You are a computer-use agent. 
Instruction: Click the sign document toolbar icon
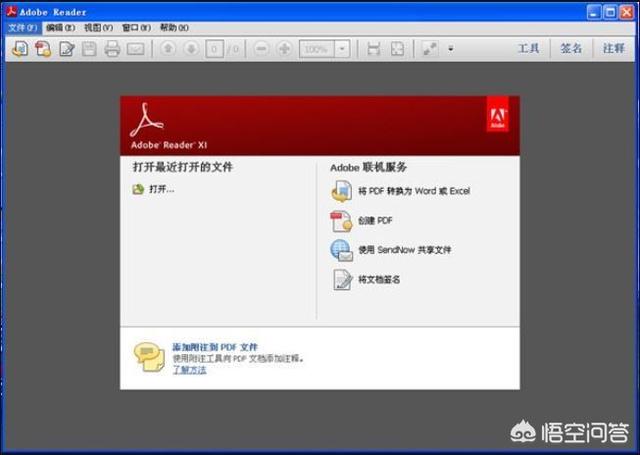pyautogui.click(x=67, y=49)
